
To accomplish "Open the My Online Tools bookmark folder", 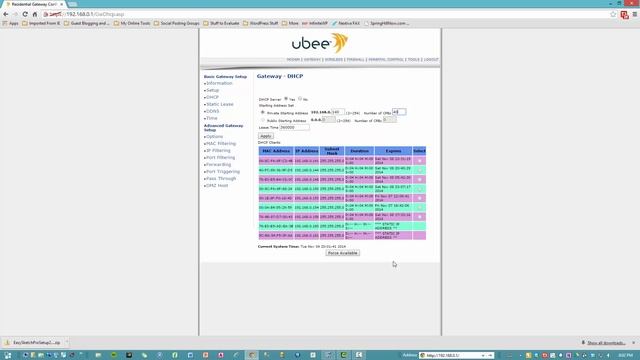I will click(132, 23).
